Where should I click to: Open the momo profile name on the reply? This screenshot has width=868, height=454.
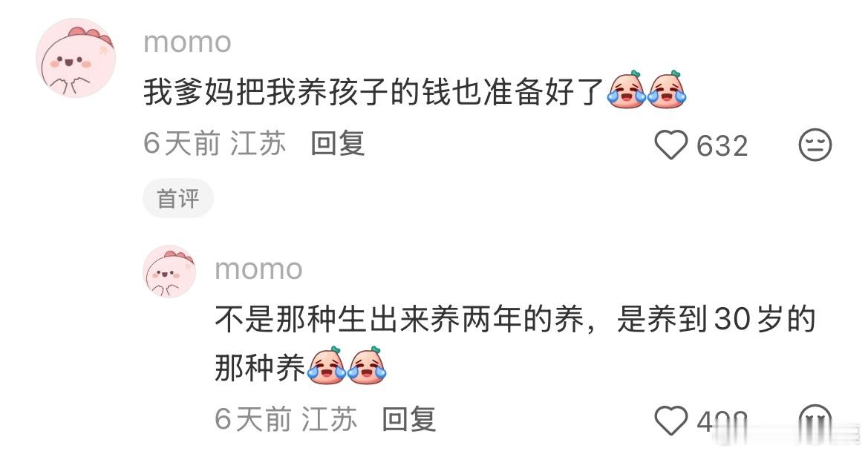258,269
